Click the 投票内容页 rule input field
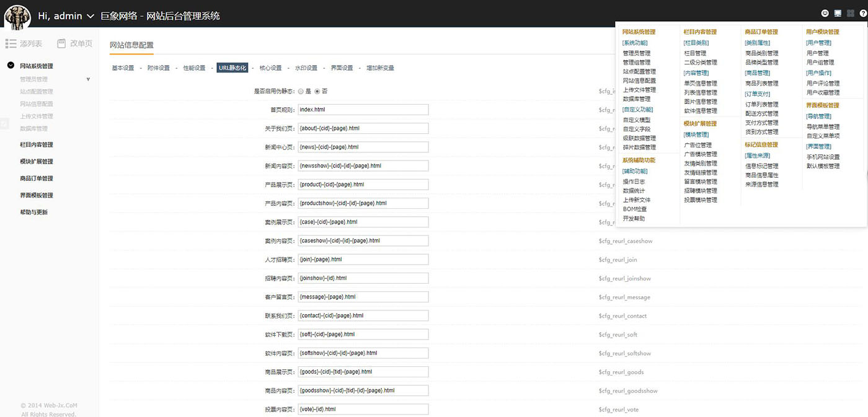Screen dimensions: 868x417 coord(363,409)
